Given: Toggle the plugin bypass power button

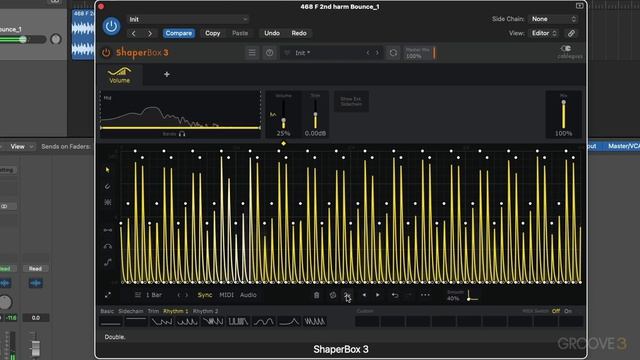Looking at the screenshot, I should [111, 26].
